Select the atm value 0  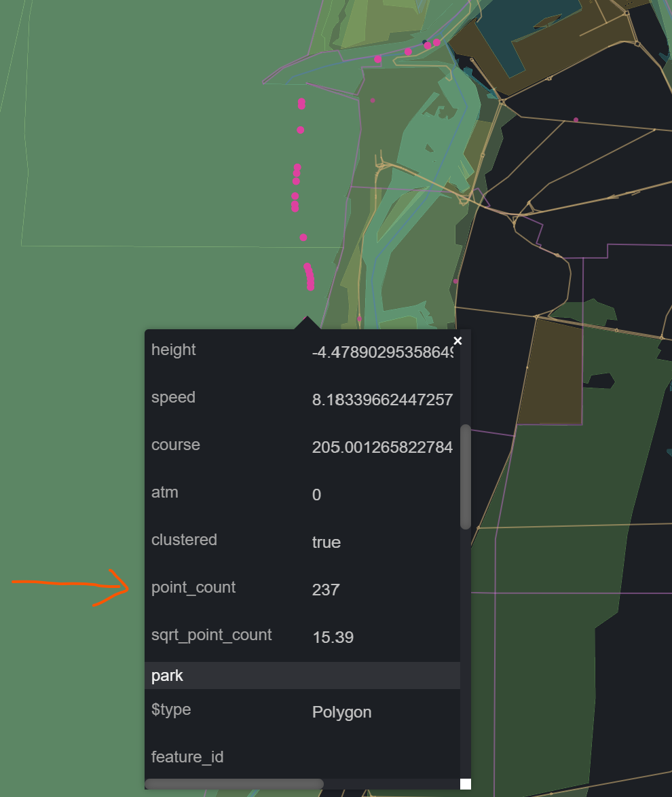tap(317, 495)
